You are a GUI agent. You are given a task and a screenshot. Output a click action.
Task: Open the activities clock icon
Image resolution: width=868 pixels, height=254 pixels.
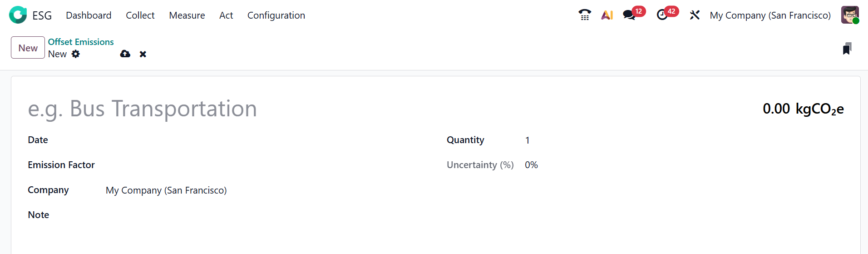click(662, 15)
